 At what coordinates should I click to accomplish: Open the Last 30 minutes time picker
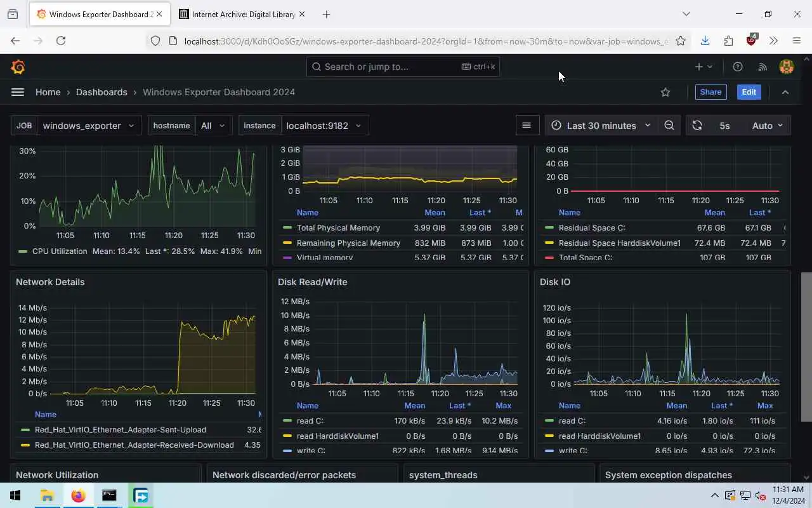(x=601, y=126)
